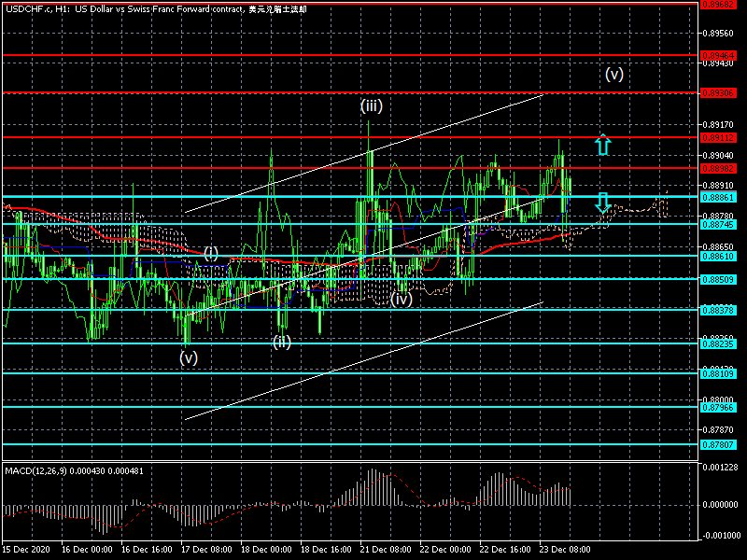Screen dimensions: 747x560
Task: Select the MACD(12,26,9) indicator label
Action: [x=74, y=471]
